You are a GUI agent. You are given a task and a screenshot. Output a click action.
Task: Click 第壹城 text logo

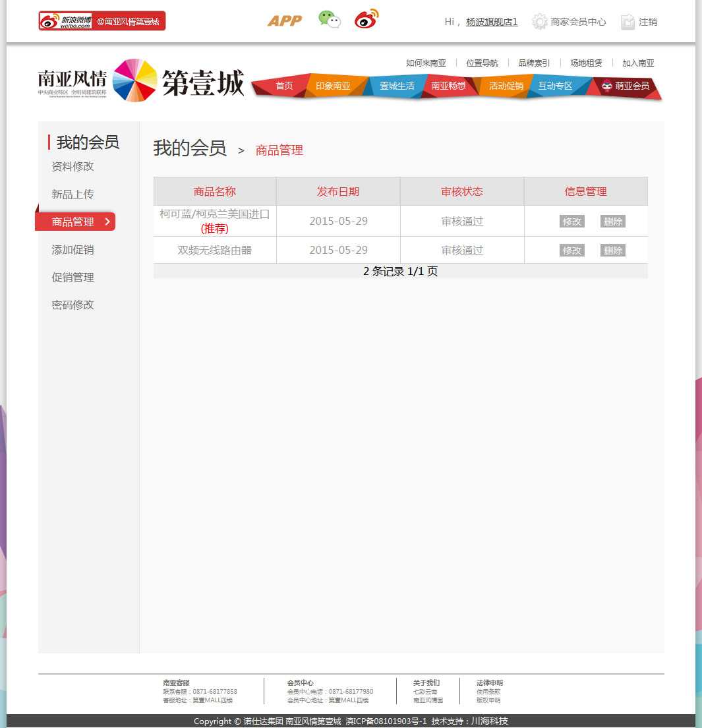(x=203, y=83)
